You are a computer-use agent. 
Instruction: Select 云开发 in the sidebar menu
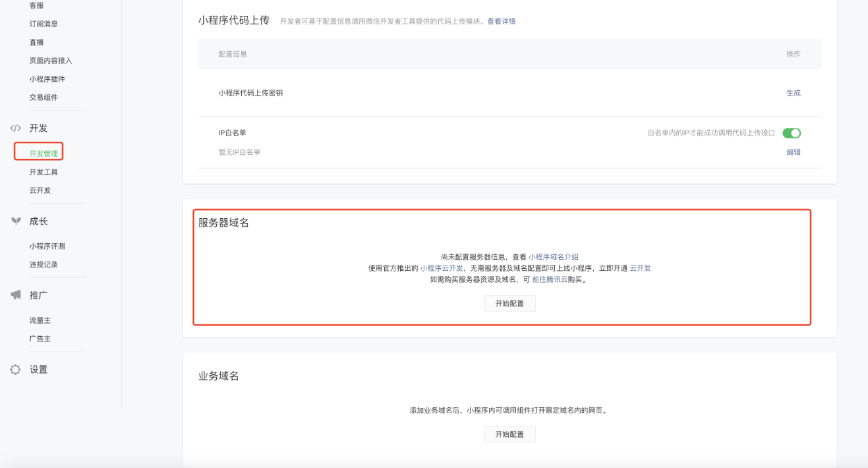tap(40, 190)
